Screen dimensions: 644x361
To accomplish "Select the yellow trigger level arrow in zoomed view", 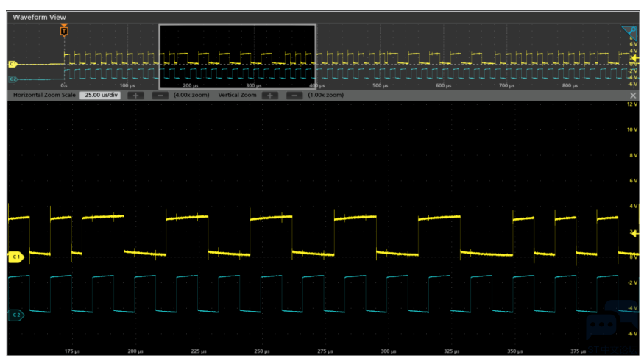I will [635, 233].
